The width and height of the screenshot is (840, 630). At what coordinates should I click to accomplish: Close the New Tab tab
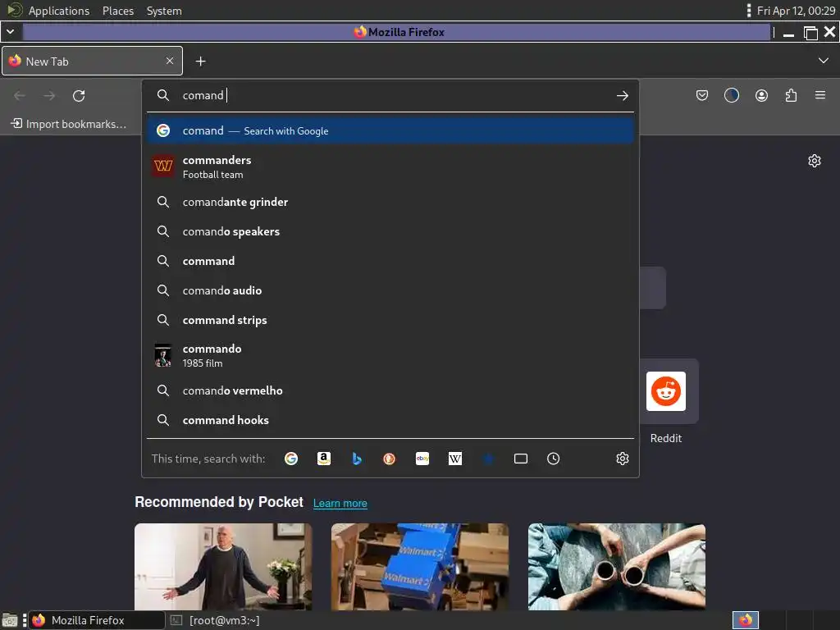[169, 61]
